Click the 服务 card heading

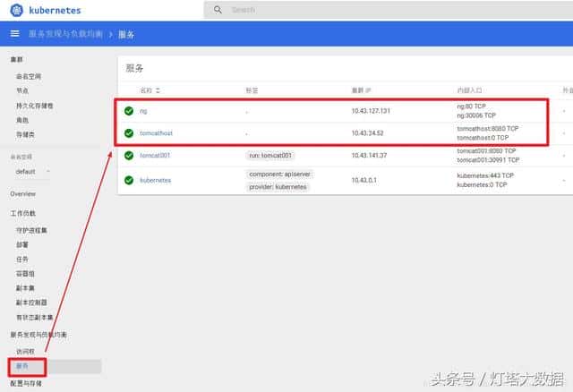coord(134,68)
